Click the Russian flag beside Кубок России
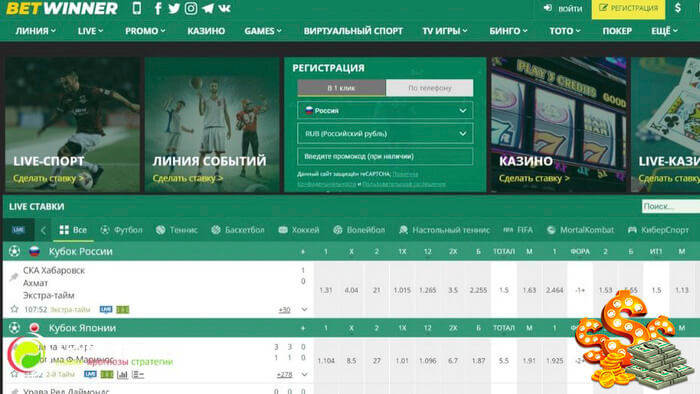 click(34, 251)
